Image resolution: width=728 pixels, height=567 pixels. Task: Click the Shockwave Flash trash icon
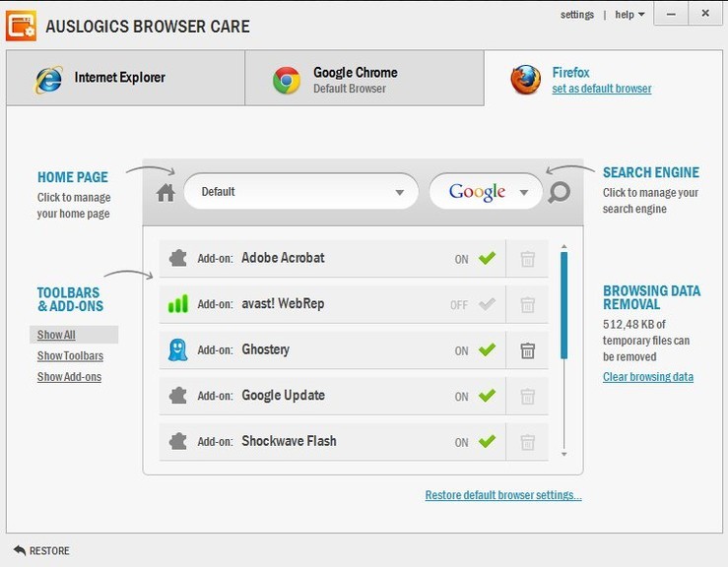point(527,442)
